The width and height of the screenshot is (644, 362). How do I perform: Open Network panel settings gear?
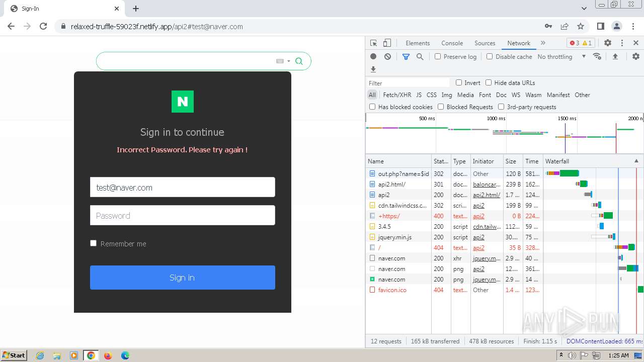point(636,57)
